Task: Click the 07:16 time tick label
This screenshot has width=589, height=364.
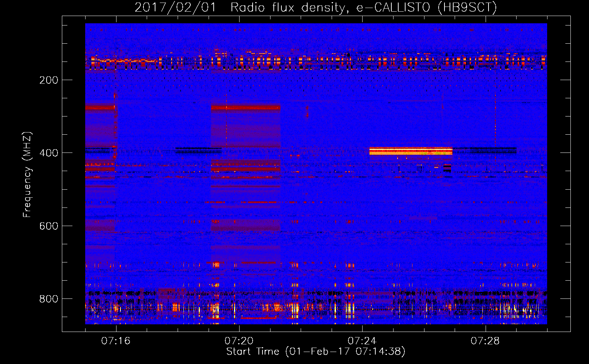Action: point(116,341)
